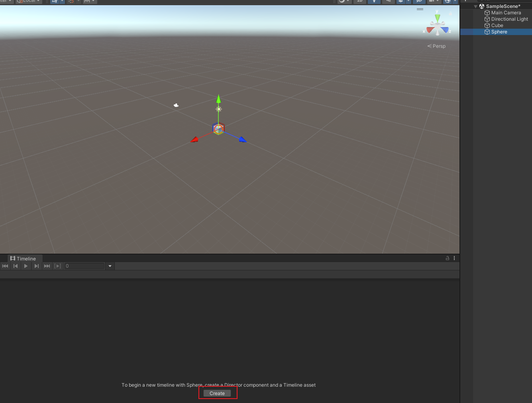
Task: Step to the previous frame
Action: [16, 266]
